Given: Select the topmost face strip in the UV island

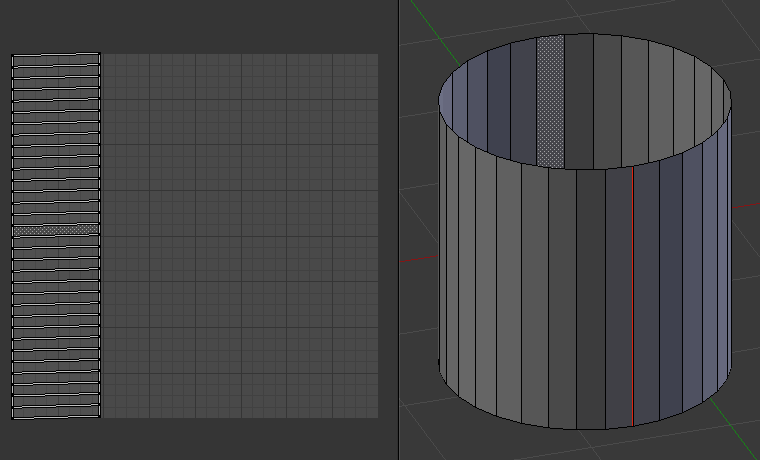Looking at the screenshot, I should (x=56, y=59).
